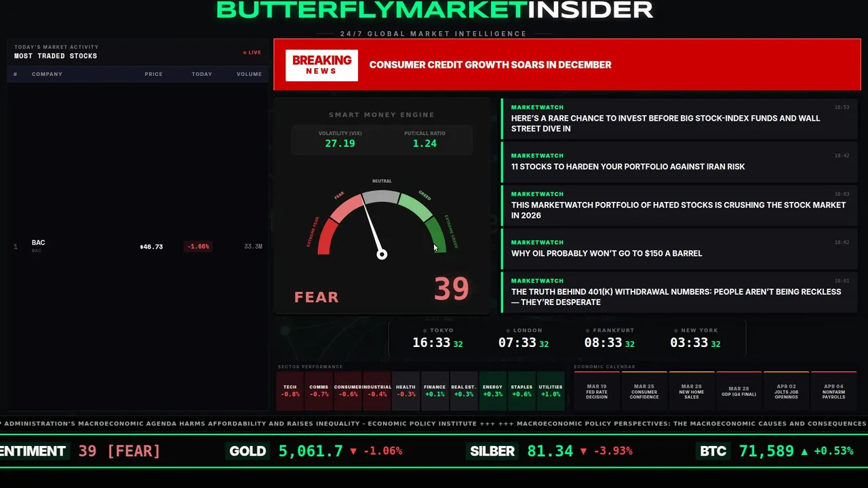Sort by the COMPANY column header

click(x=47, y=74)
